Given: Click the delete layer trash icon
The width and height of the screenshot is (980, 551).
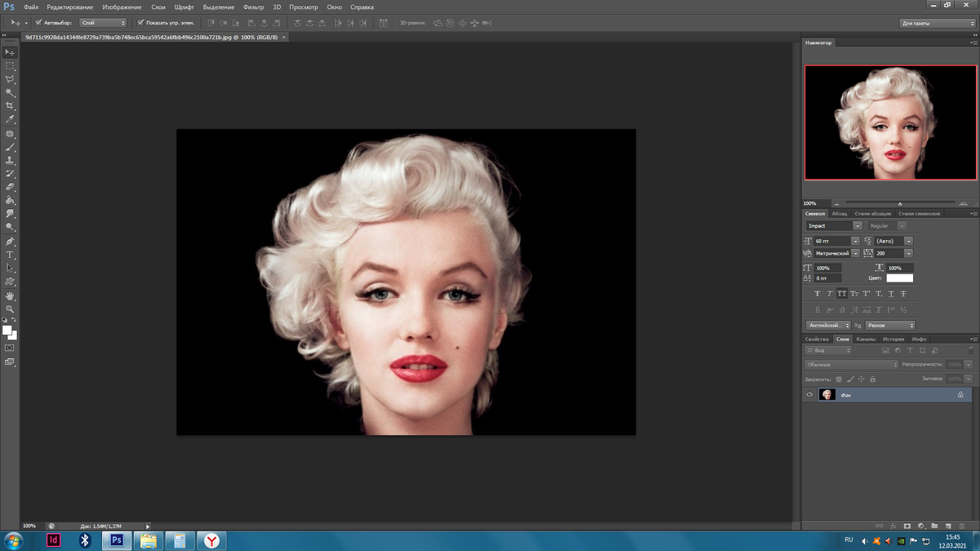Looking at the screenshot, I should 962,526.
